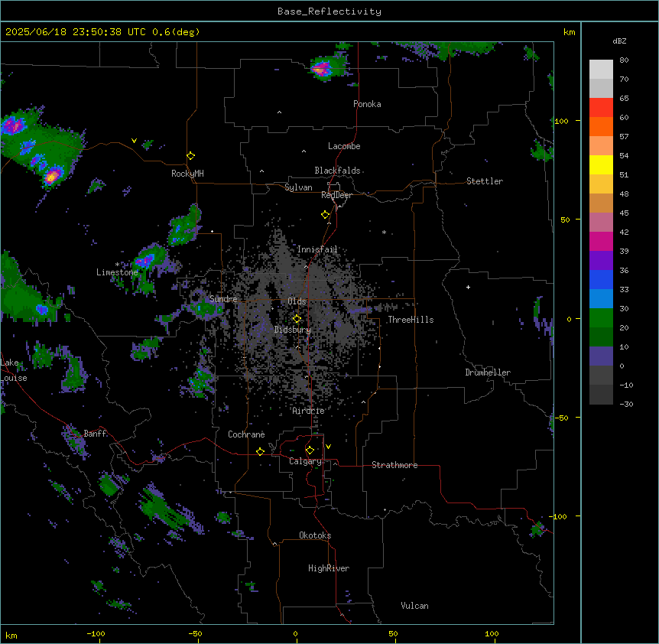Click the Okotoks label
The width and height of the screenshot is (659, 644).
315,535
